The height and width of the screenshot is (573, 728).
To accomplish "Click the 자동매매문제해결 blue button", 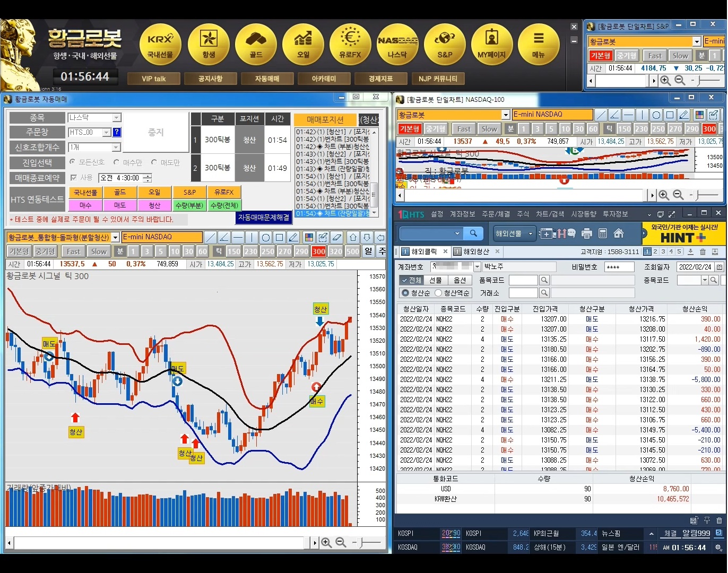I will click(x=264, y=218).
